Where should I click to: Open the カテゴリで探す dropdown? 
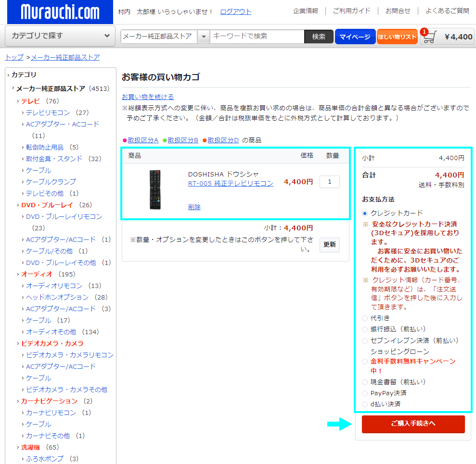(60, 36)
